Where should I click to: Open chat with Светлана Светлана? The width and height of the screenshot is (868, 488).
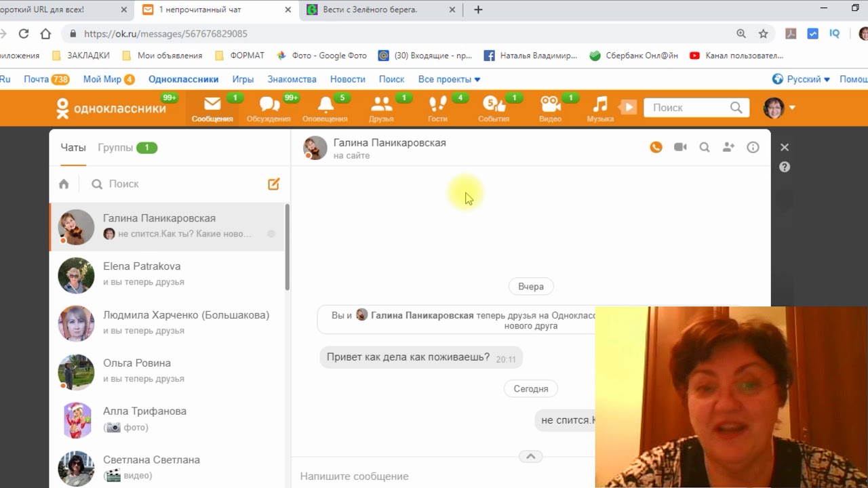click(x=167, y=466)
